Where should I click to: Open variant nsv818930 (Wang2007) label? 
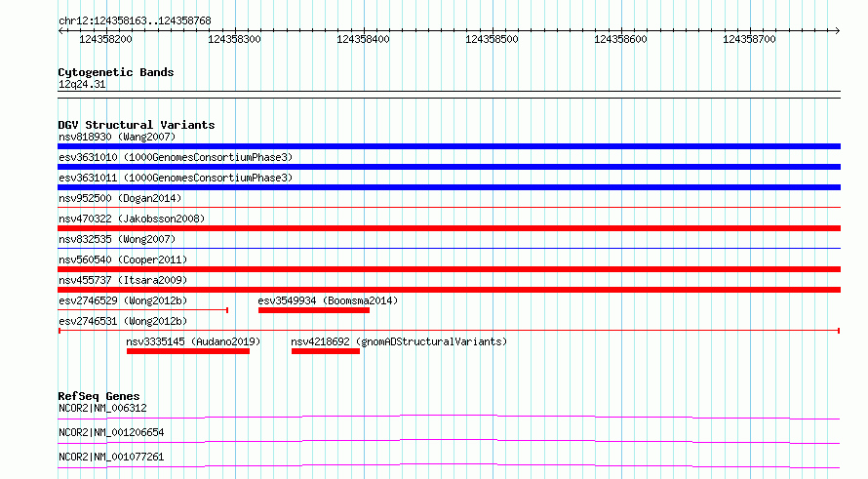coord(117,137)
